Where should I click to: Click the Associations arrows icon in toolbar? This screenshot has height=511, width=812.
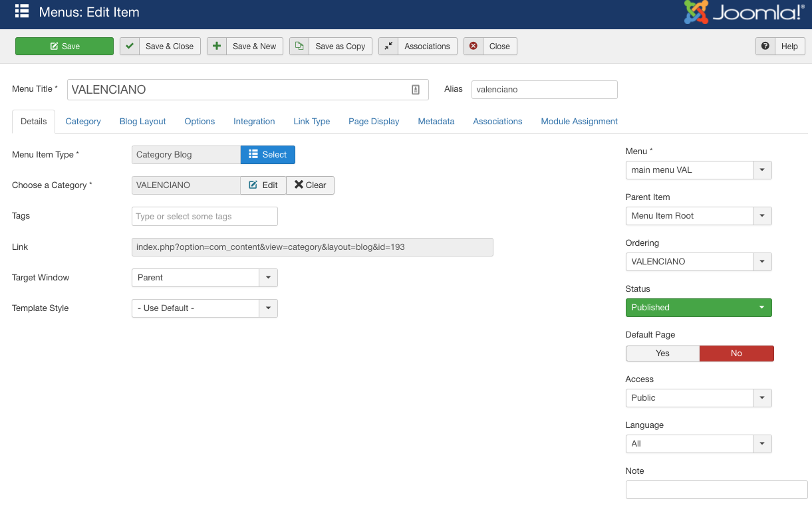(388, 46)
